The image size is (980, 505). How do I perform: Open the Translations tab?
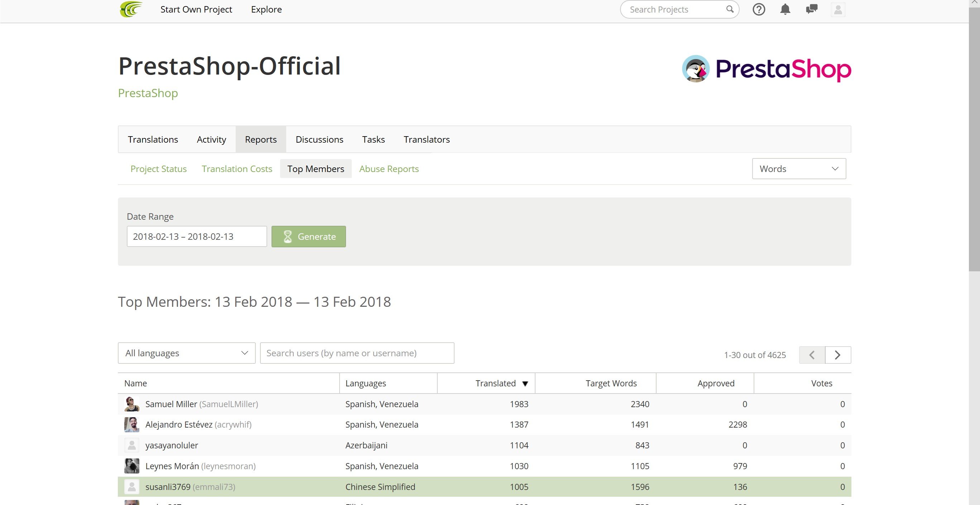(153, 139)
